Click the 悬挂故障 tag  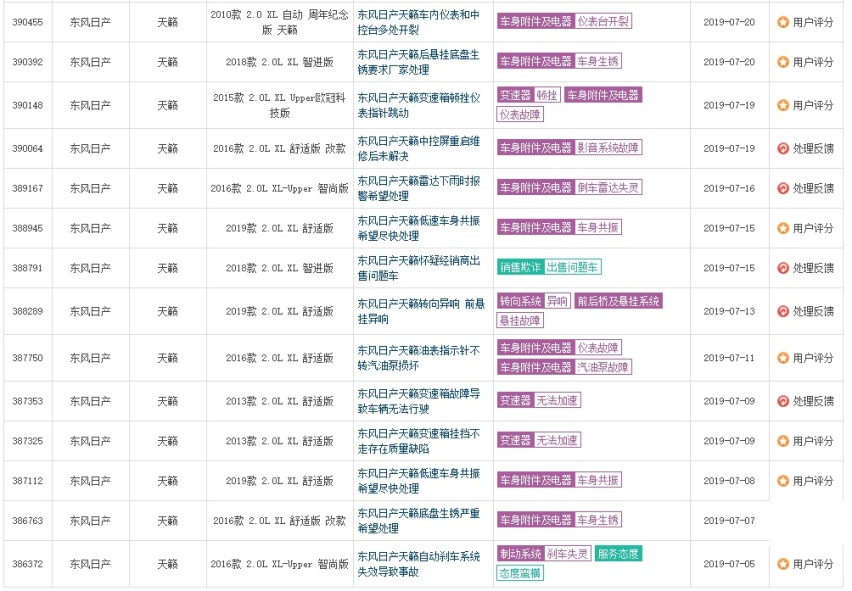point(520,320)
